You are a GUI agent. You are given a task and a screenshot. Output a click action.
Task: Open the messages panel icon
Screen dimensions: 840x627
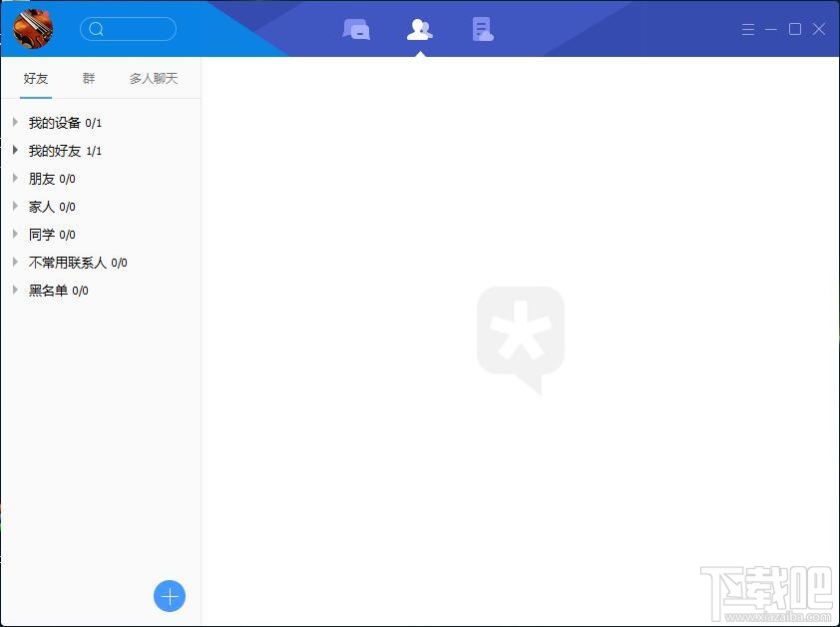(356, 29)
